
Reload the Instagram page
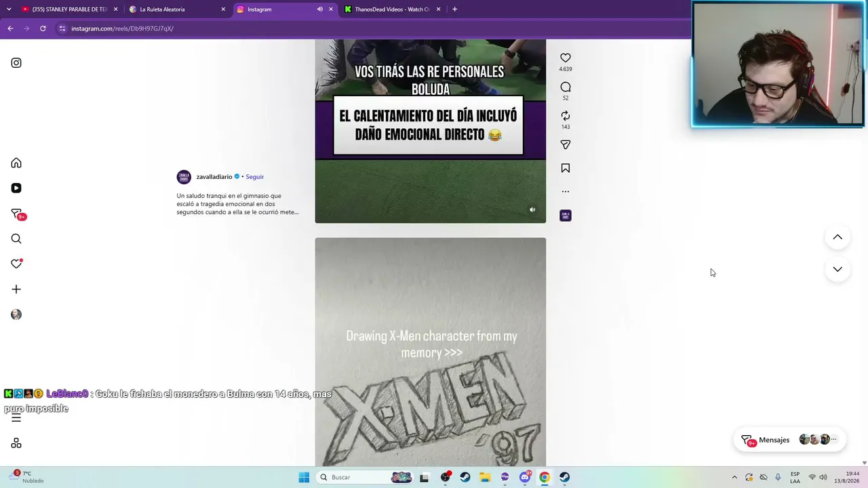pyautogui.click(x=43, y=28)
